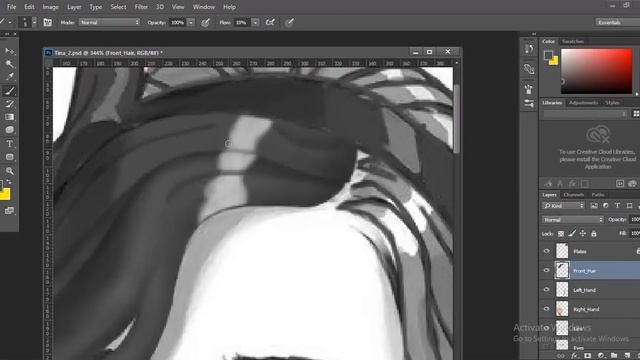The height and width of the screenshot is (360, 640).
Task: Open the Libraries selection dropdown
Action: tap(585, 114)
